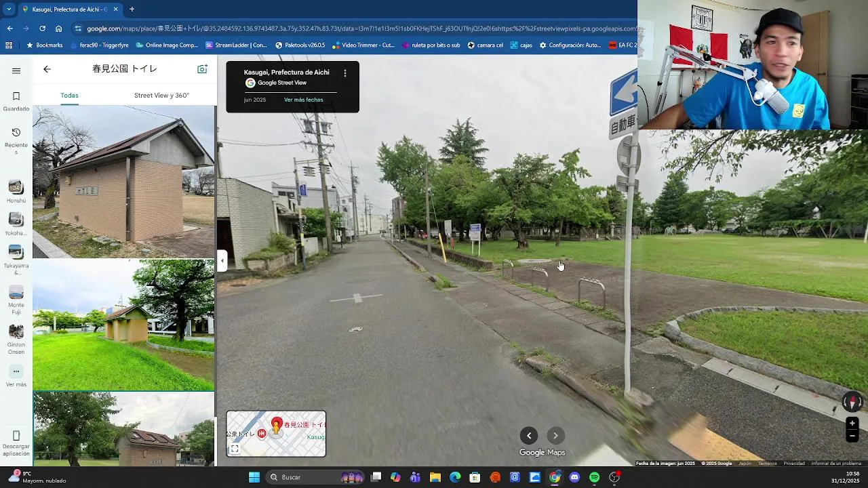Switch to Street View y 360° tab
This screenshot has width=868, height=488.
click(x=161, y=96)
